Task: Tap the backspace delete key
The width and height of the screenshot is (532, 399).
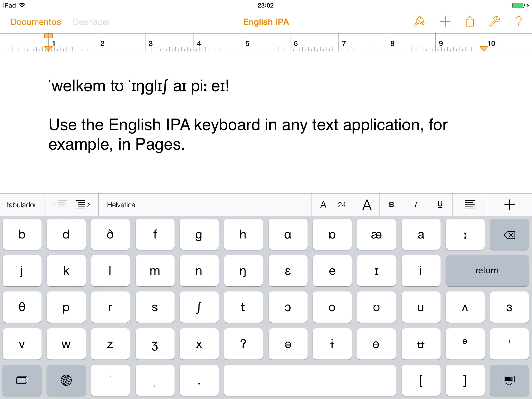Action: [x=509, y=235]
